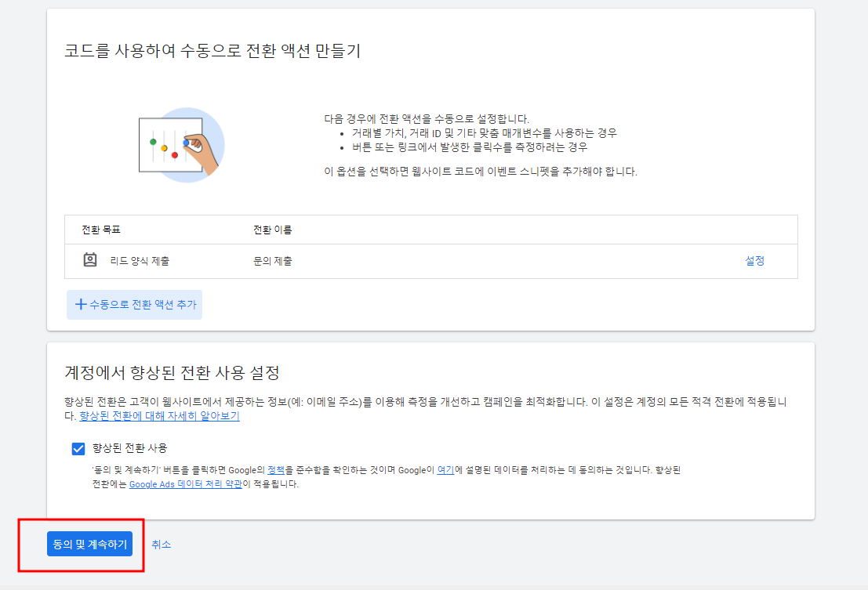
Task: Click the plus icon on the add action button
Action: [x=81, y=305]
